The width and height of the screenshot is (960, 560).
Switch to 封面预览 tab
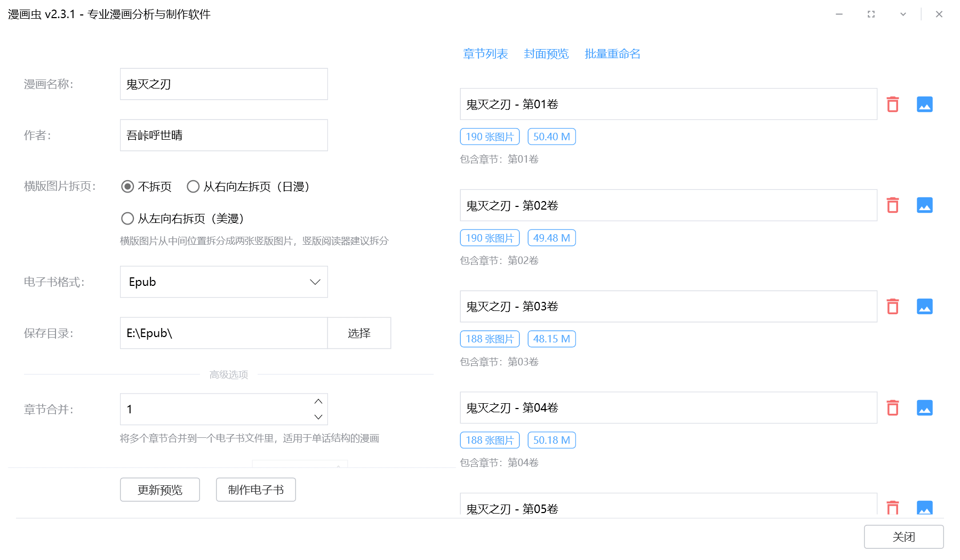(546, 54)
